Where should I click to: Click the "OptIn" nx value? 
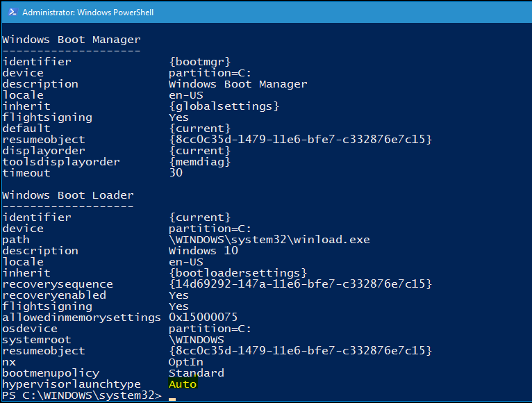click(185, 362)
